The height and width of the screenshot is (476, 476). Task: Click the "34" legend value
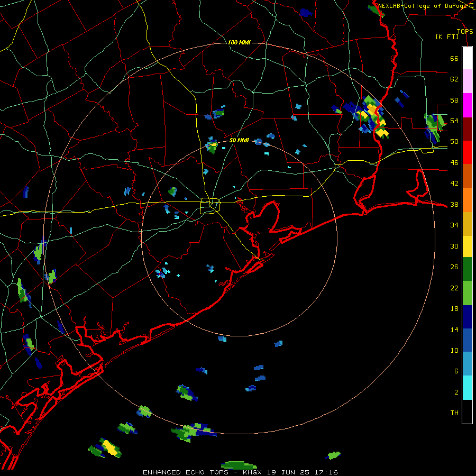pyautogui.click(x=454, y=225)
